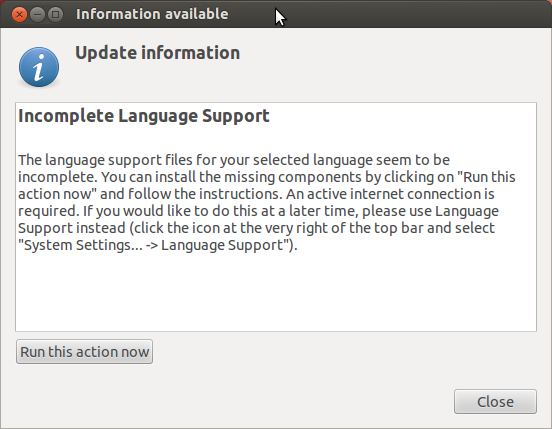Click the line starting "Support instead (click the icon"
Viewport: 552px width, 429px height.
[x=256, y=228]
